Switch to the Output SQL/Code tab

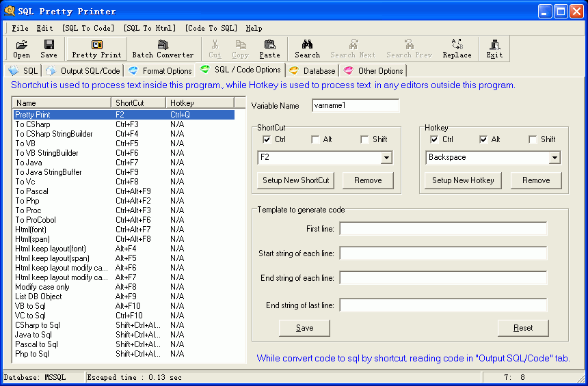click(83, 71)
